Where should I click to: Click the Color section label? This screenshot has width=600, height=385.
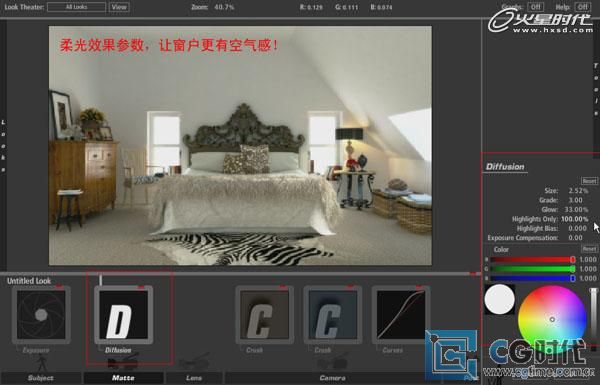501,250
